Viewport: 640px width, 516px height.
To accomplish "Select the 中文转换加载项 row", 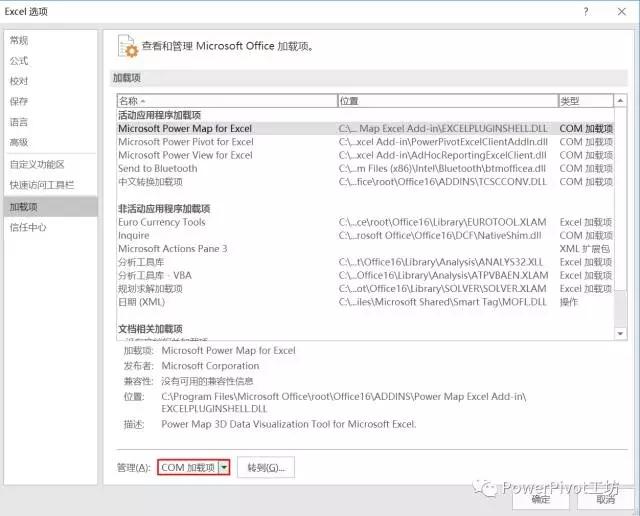I will (x=365, y=182).
